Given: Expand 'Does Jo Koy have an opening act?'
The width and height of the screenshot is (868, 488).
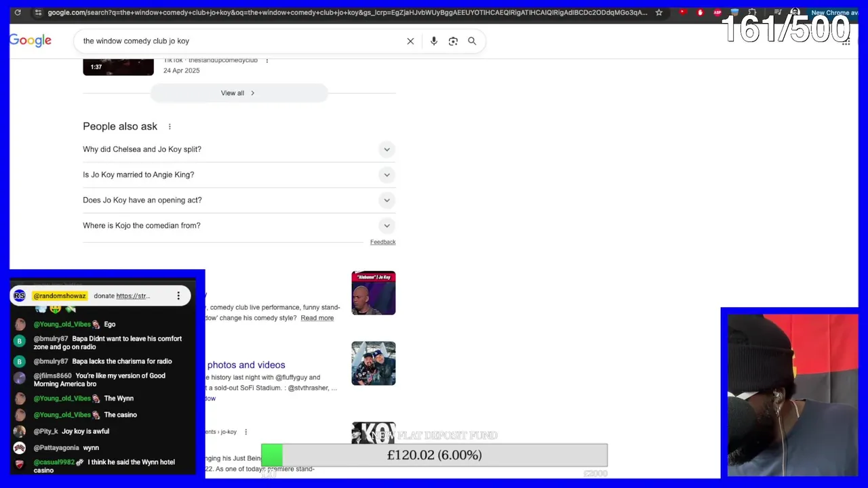Looking at the screenshot, I should click(239, 200).
